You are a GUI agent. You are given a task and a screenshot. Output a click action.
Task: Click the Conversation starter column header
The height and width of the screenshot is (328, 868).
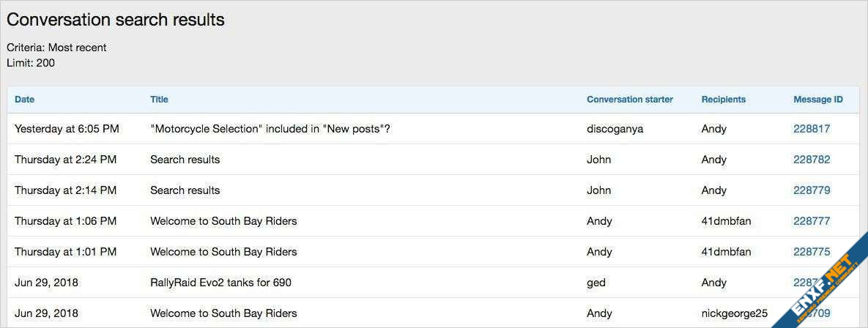pyautogui.click(x=629, y=100)
